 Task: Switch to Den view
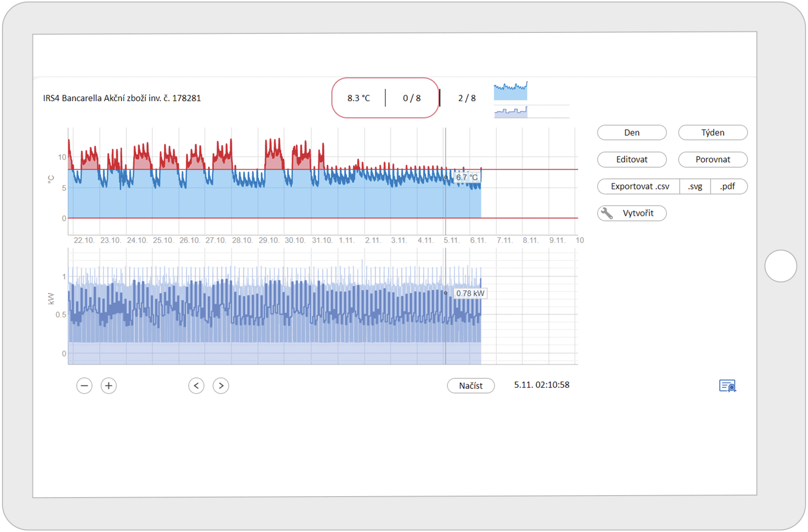632,133
